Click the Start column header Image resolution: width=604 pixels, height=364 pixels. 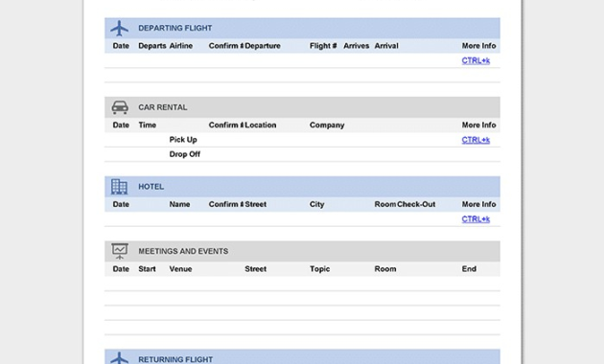click(x=147, y=269)
